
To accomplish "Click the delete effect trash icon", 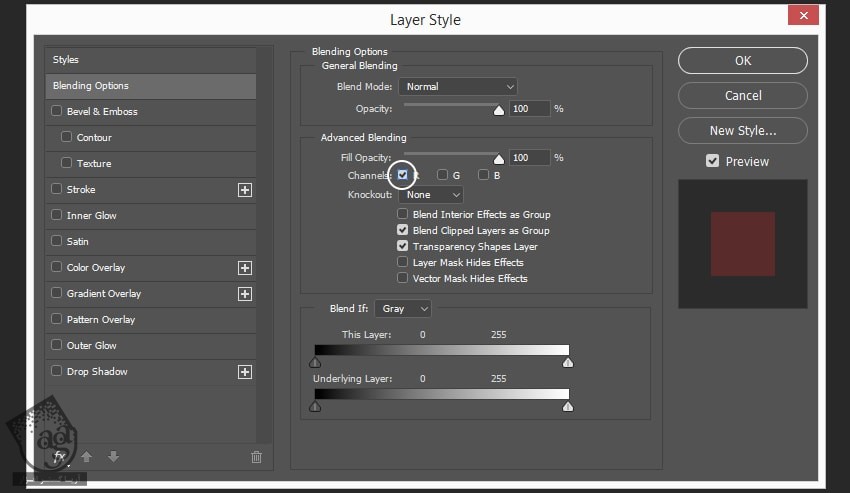I will click(x=256, y=457).
